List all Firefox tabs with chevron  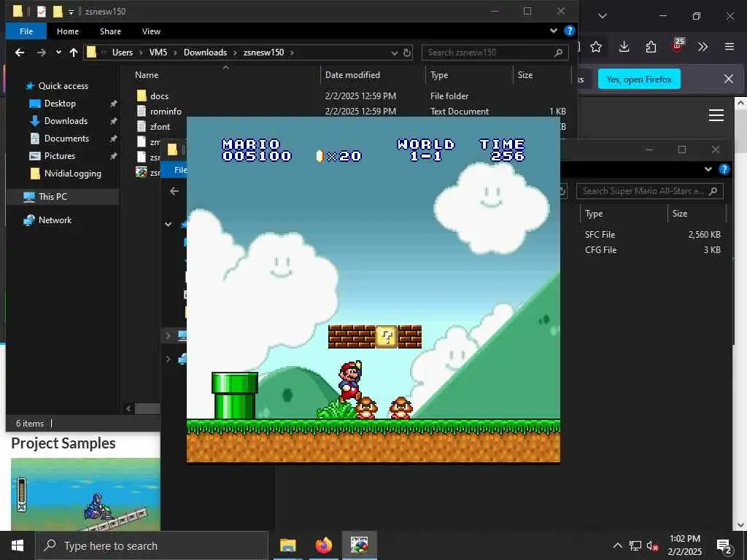tap(603, 16)
